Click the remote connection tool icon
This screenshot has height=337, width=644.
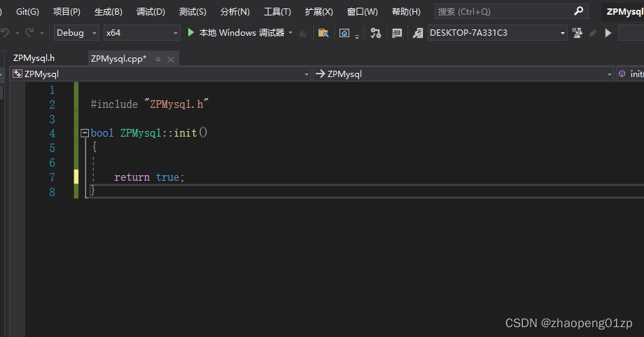coord(418,33)
